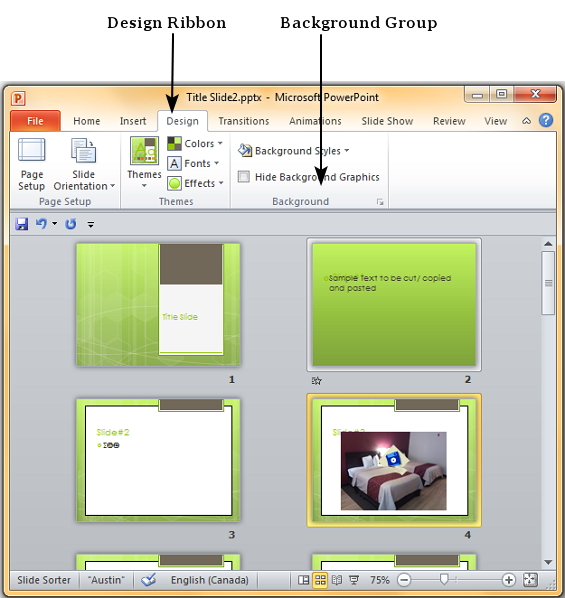Open the Themes gallery icon
The height and width of the screenshot is (598, 565).
click(x=144, y=151)
